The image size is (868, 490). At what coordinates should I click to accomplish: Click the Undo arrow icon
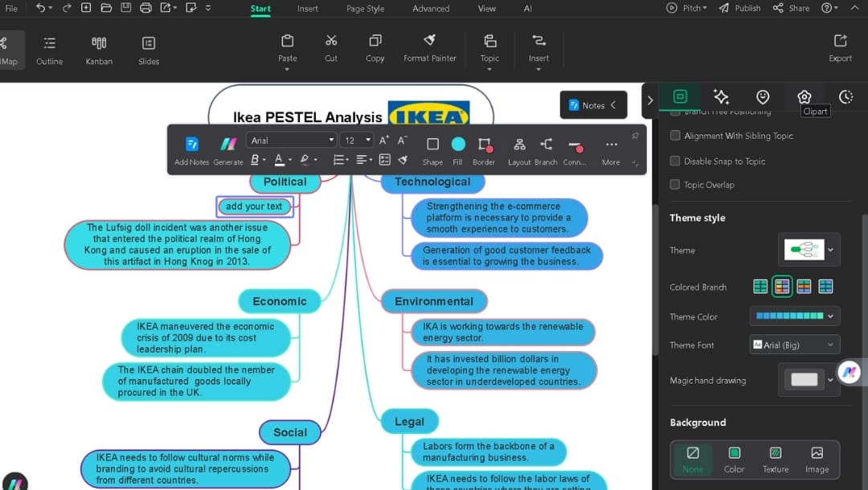[40, 8]
